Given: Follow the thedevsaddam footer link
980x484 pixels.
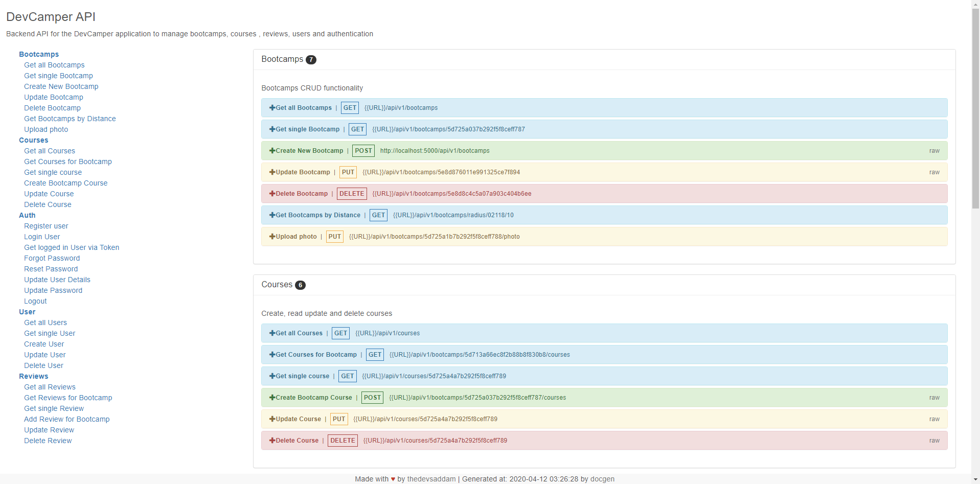Looking at the screenshot, I should tap(431, 479).
